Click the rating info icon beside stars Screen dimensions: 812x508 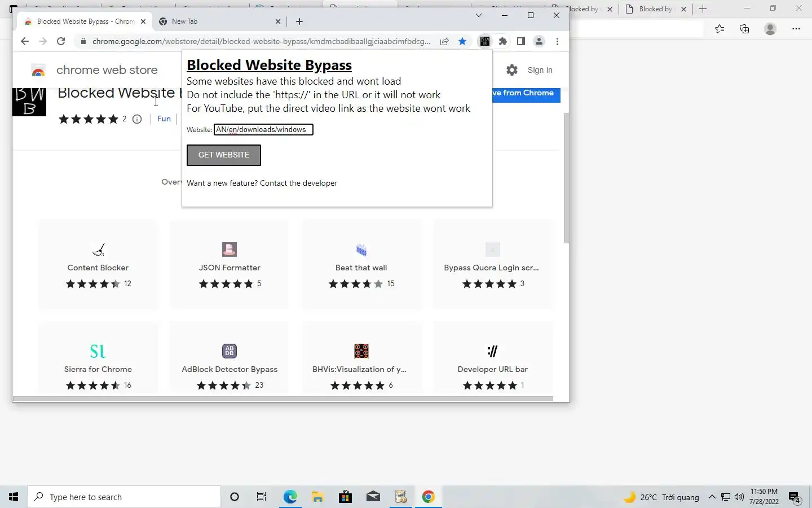[x=137, y=119]
